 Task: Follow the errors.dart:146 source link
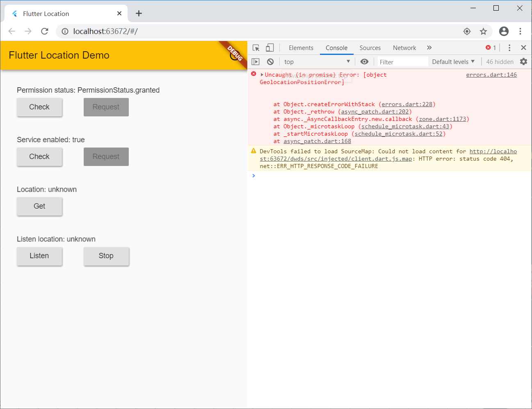[x=491, y=75]
